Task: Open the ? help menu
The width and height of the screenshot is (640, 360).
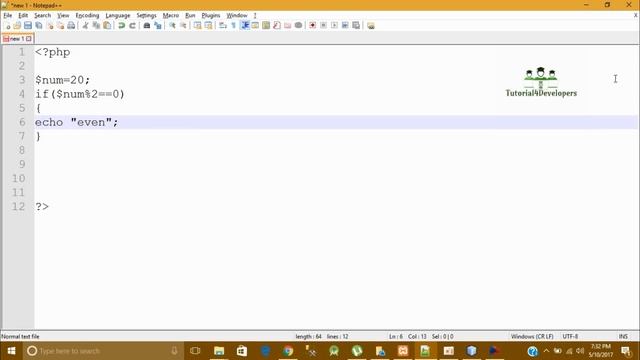Action: (255, 16)
